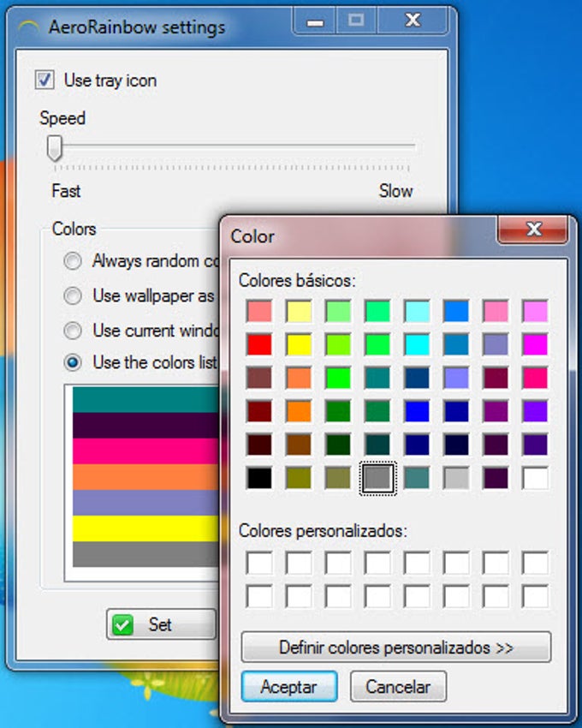The image size is (582, 728).
Task: Pick the olive swatch next to black
Action: 299,478
